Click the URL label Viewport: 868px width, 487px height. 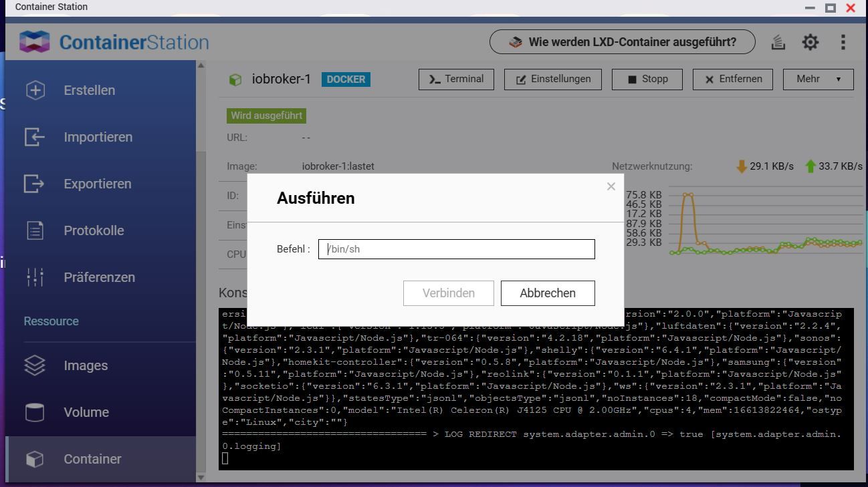point(237,138)
